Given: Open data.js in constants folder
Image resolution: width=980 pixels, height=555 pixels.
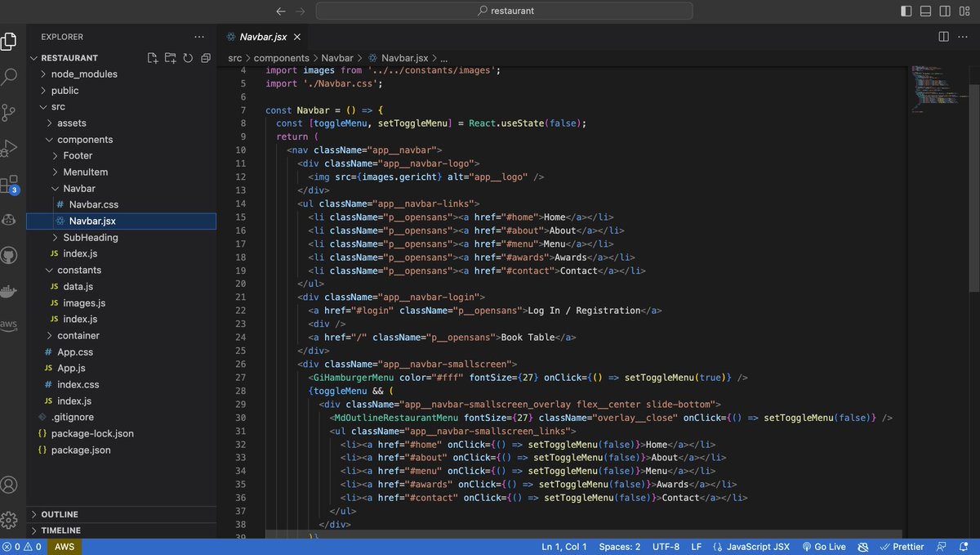Looking at the screenshot, I should click(x=121, y=287).
